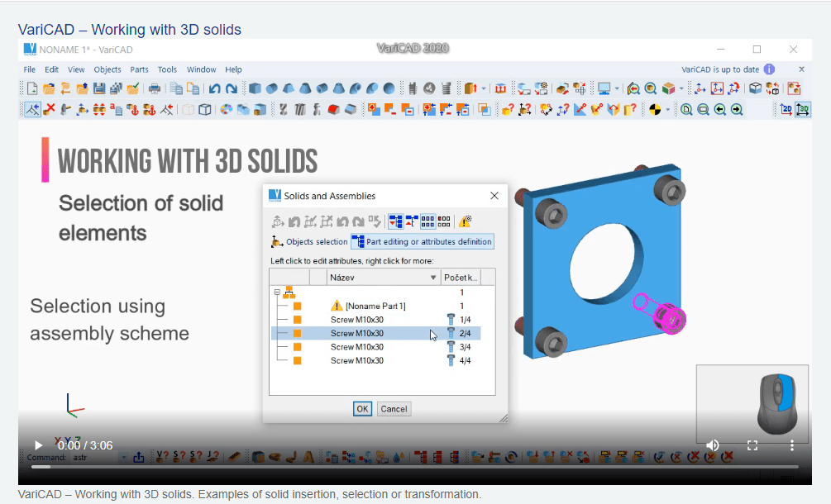Open the Název column sort dropdown arrow

tap(433, 278)
